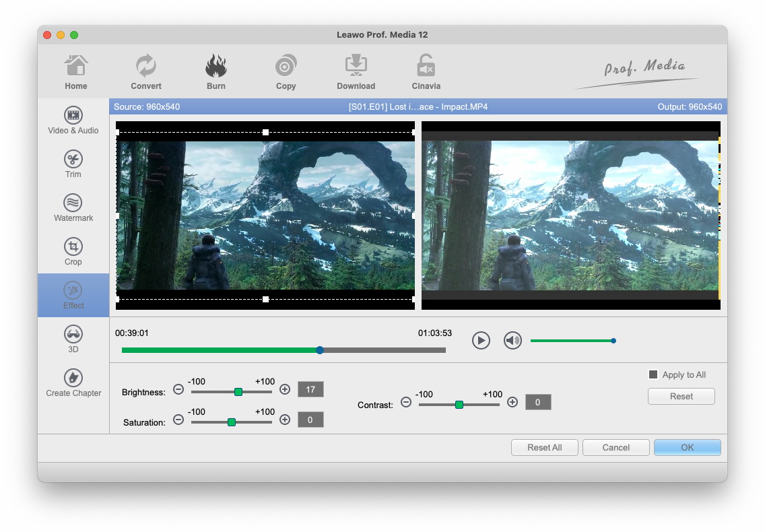Increase contrast with plus button
This screenshot has height=532, width=765.
(x=512, y=402)
